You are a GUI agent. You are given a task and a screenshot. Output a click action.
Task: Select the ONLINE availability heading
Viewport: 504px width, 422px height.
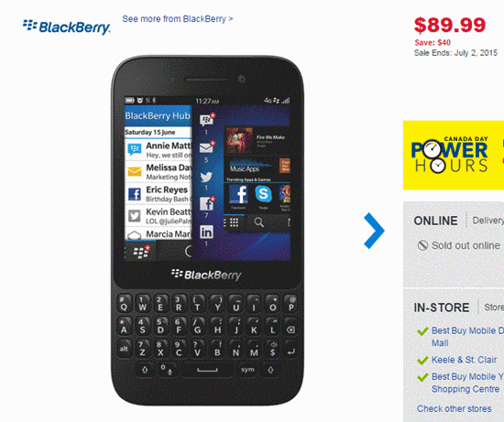click(x=435, y=221)
